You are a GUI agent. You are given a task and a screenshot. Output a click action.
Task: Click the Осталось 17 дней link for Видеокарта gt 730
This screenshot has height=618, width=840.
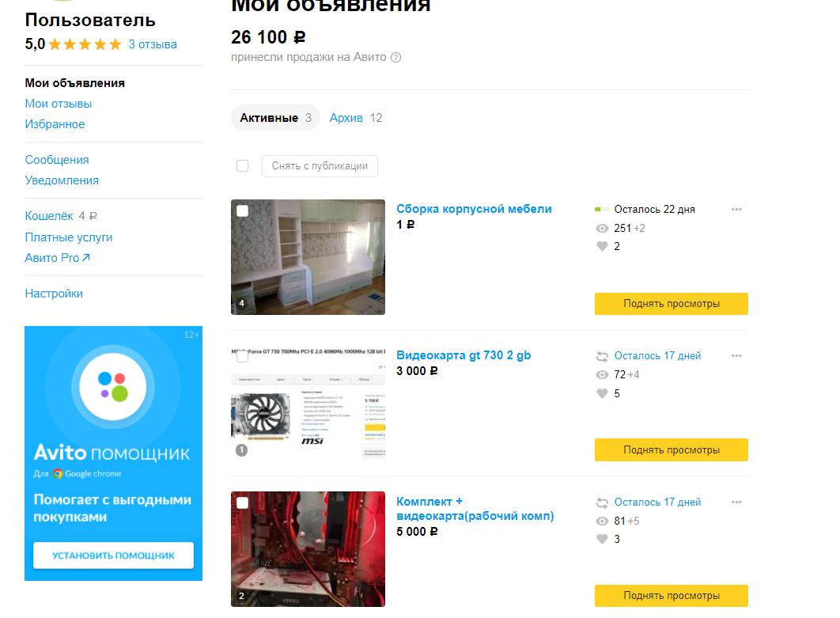pos(657,356)
